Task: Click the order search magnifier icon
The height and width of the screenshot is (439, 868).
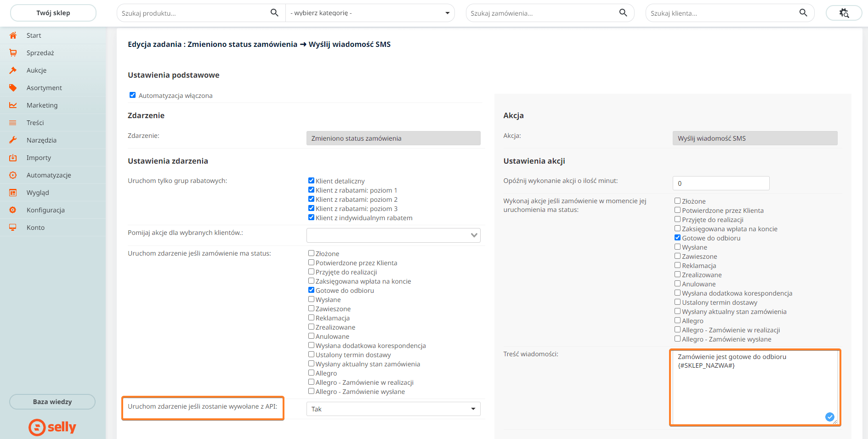Action: tap(623, 13)
